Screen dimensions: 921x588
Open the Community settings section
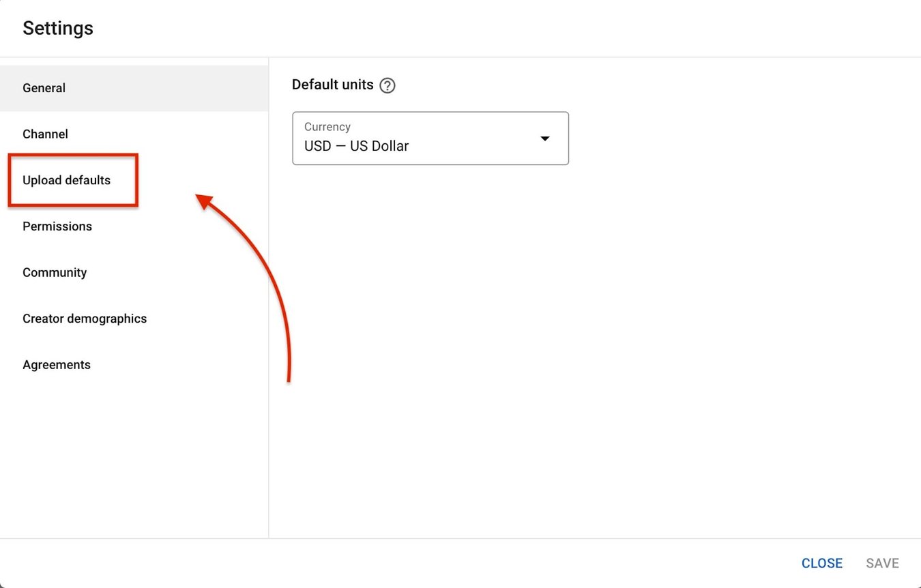pyautogui.click(x=55, y=272)
